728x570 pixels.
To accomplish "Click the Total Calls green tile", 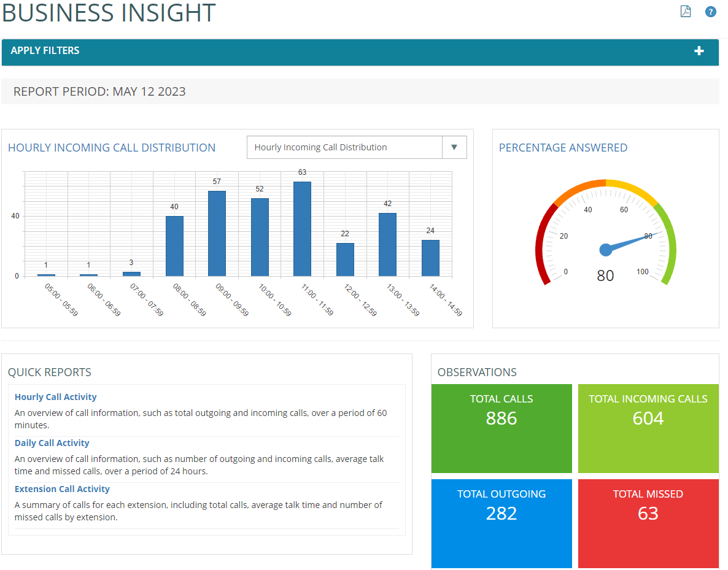I will point(501,428).
